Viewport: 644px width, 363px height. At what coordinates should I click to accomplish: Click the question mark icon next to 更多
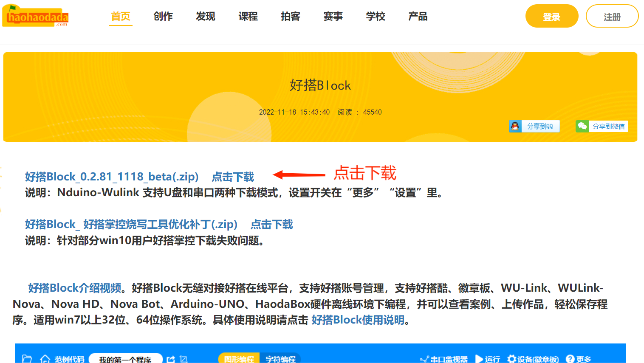(570, 359)
